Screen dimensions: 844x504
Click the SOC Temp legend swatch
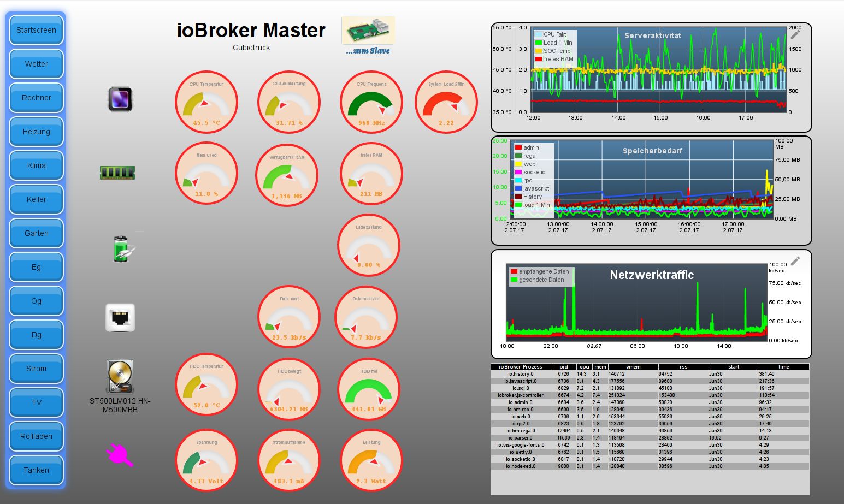539,51
